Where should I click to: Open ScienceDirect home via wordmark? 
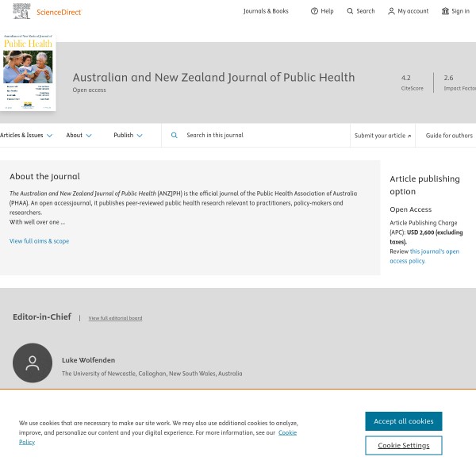coord(59,12)
